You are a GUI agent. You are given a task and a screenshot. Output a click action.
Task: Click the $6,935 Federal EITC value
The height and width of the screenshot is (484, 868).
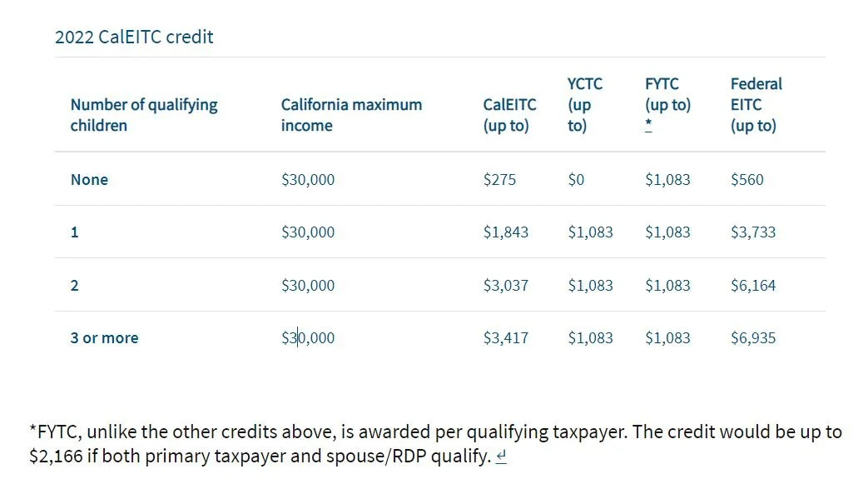753,338
